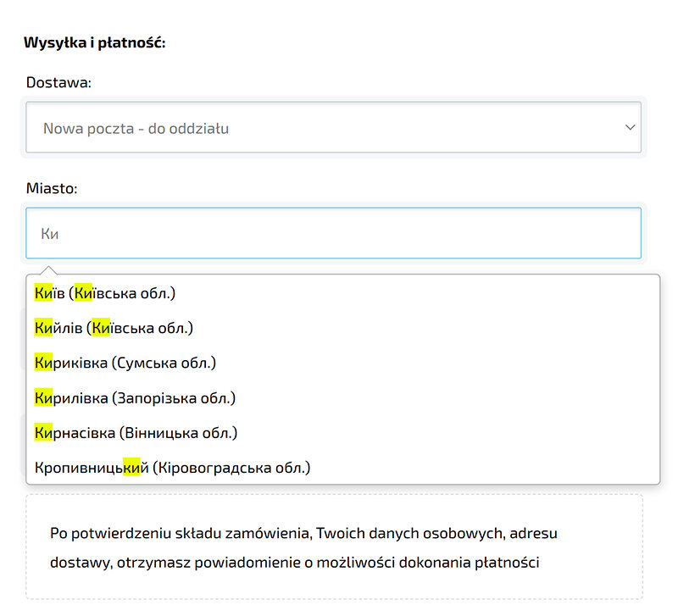Choose Кийлів (Київська обл.) from suggestions

(114, 328)
